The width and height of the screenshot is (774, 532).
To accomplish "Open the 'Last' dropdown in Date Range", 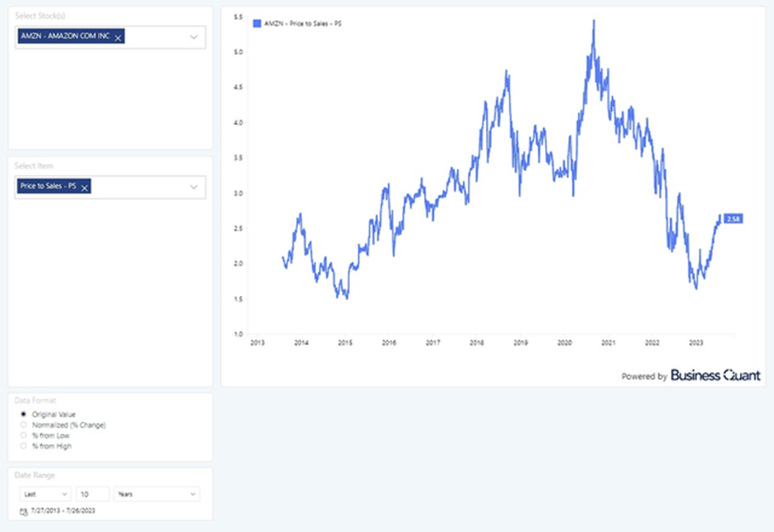I will [x=45, y=494].
